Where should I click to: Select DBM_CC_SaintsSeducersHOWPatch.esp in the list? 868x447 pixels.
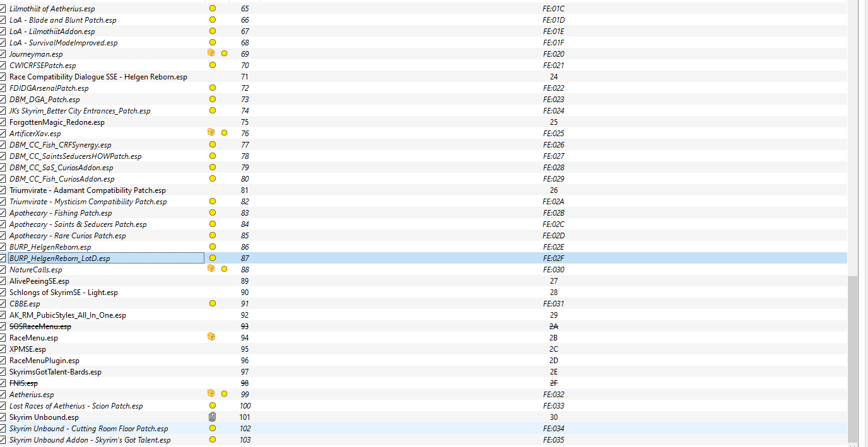76,156
